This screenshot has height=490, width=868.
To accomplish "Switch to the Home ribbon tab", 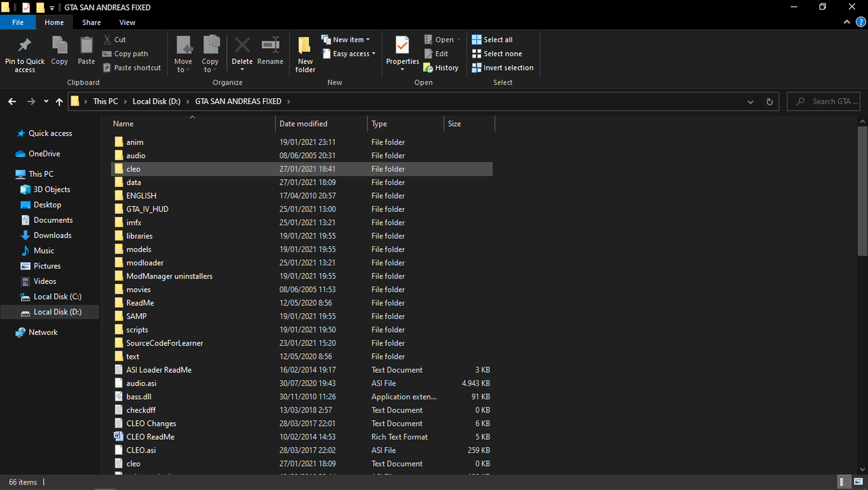I will click(x=54, y=22).
